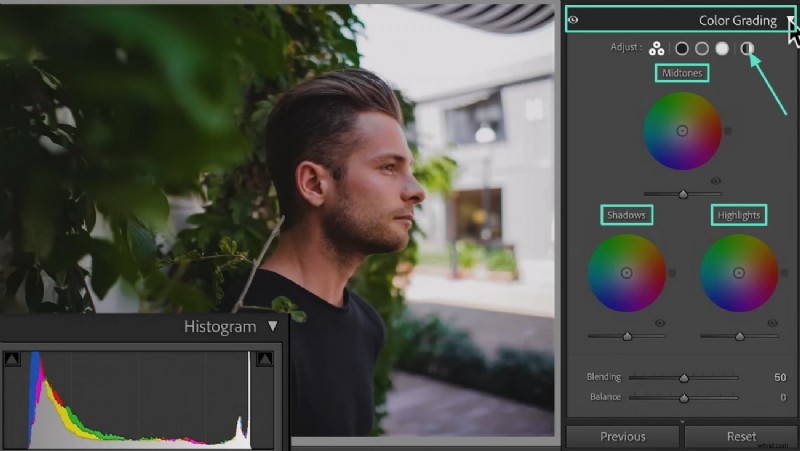Image resolution: width=800 pixels, height=451 pixels.
Task: Click the Balance slider handle
Action: coord(684,397)
